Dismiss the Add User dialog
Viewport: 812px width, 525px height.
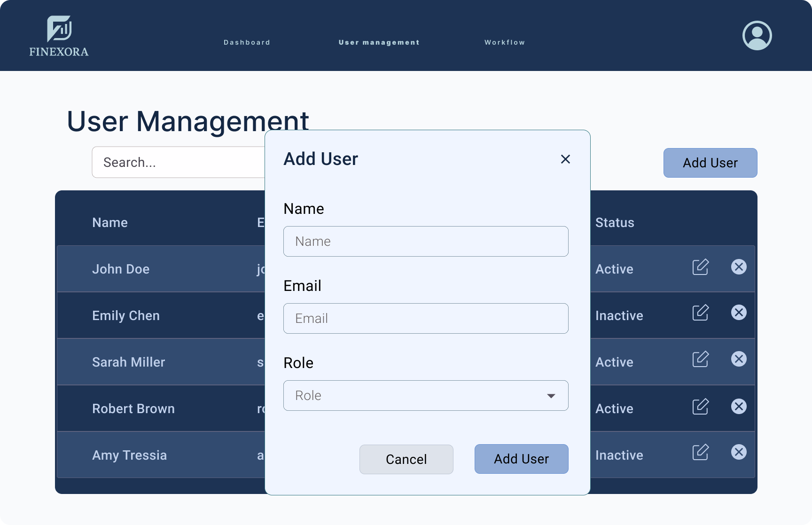[x=565, y=159]
